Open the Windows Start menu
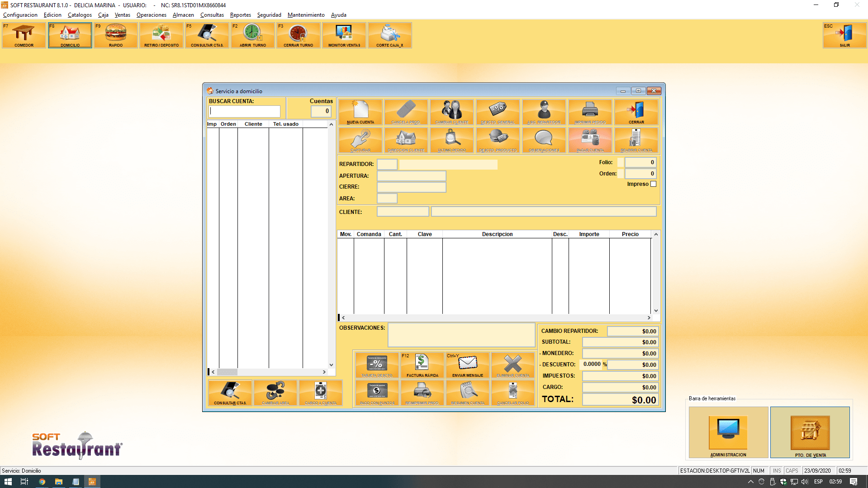This screenshot has width=868, height=488. coord(8,482)
